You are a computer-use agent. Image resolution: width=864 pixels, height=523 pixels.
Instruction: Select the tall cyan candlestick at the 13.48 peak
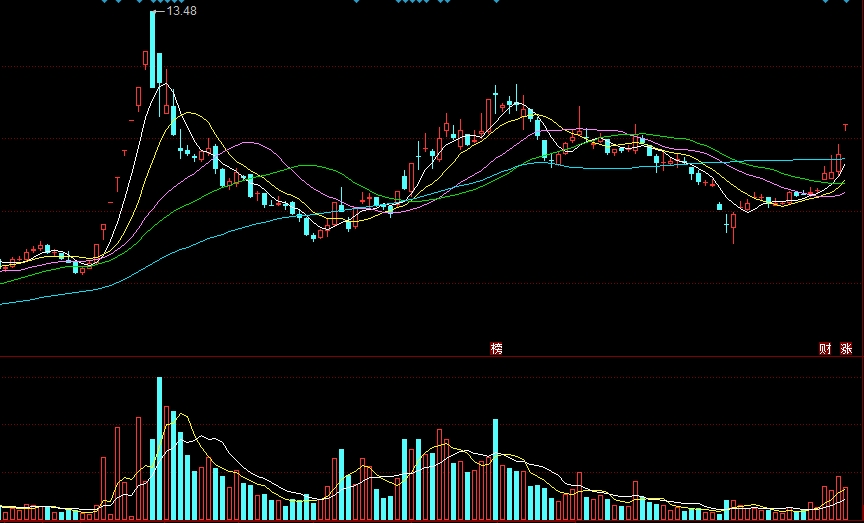153,49
